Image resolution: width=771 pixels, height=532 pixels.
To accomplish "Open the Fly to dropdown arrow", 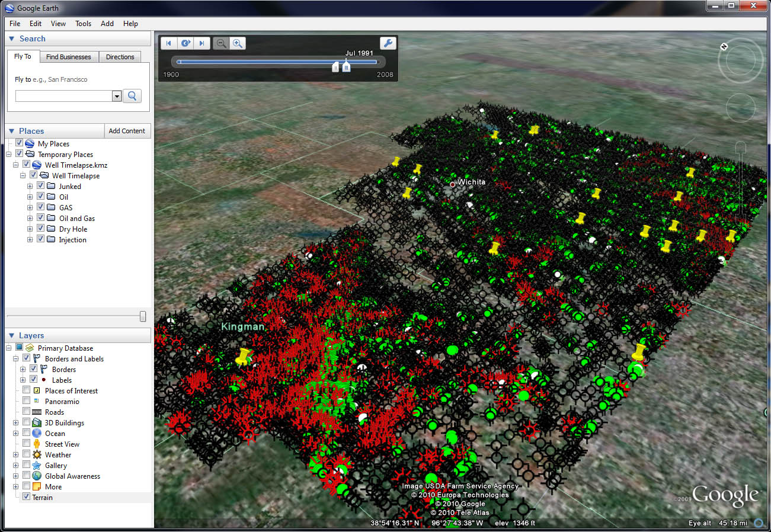I will point(117,96).
